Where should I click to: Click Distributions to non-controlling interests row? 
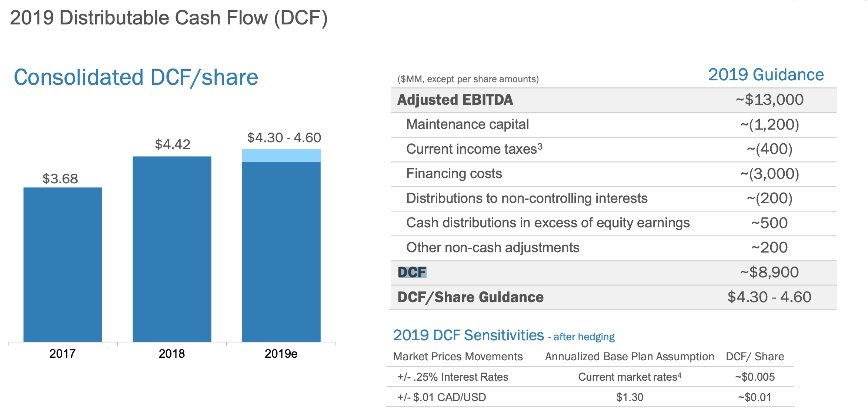tap(527, 198)
